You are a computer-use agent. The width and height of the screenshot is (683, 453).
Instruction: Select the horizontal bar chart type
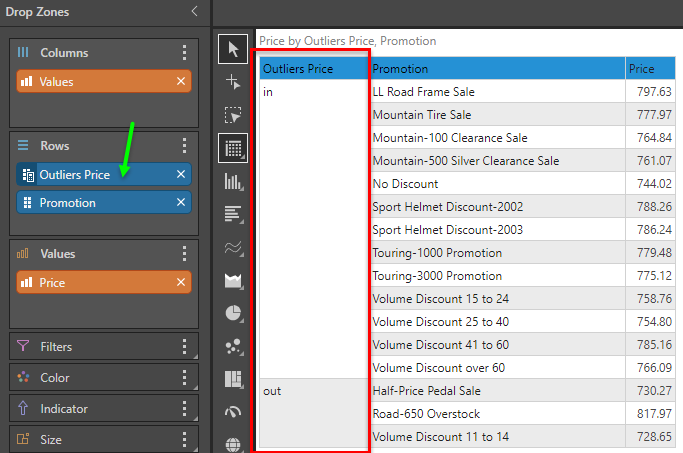pos(234,214)
